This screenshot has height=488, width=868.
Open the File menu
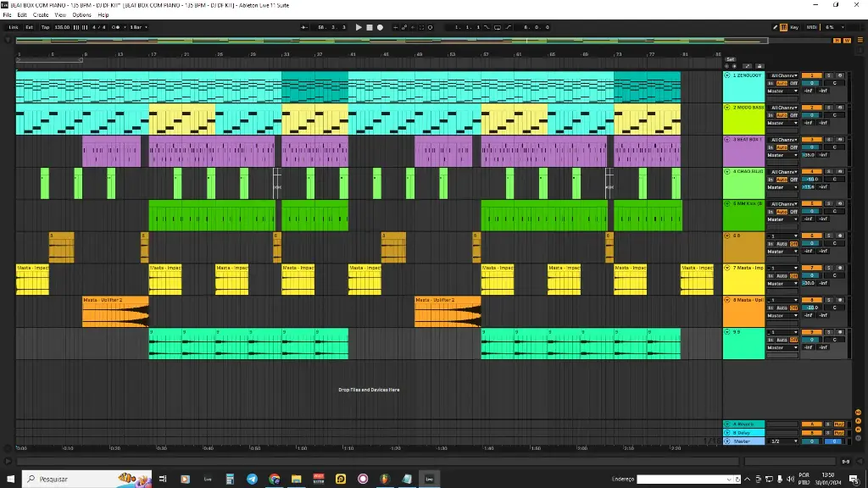pos(7,15)
